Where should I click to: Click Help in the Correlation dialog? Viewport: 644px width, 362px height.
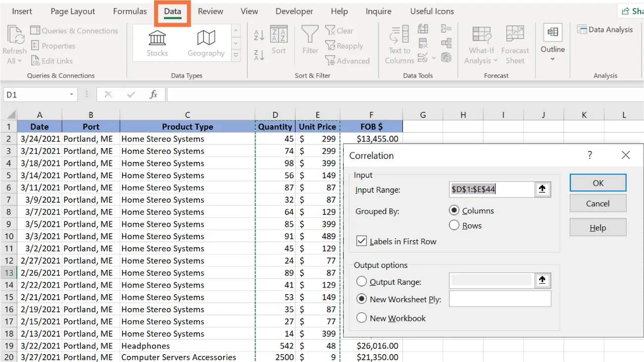click(597, 227)
